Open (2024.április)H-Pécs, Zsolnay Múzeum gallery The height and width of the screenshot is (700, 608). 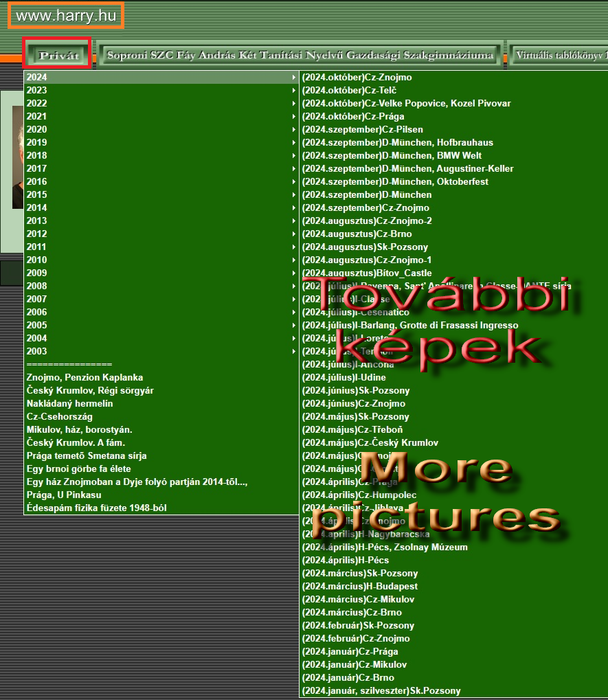tap(385, 547)
